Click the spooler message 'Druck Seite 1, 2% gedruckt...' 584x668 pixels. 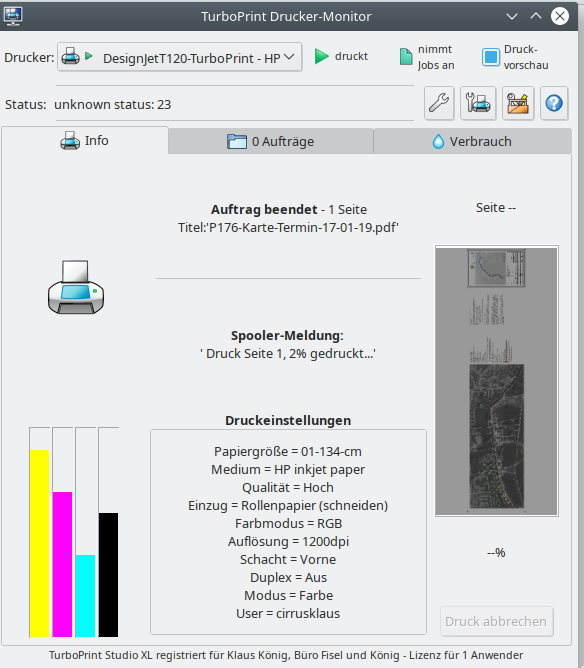pyautogui.click(x=288, y=354)
